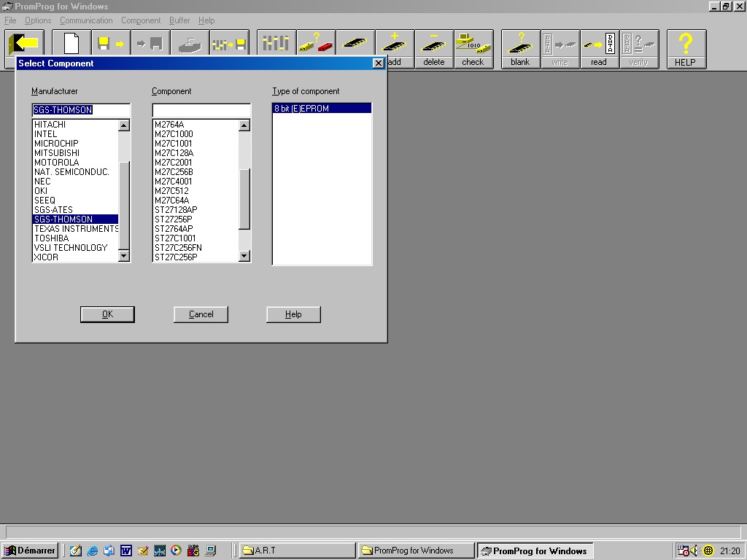This screenshot has height=560, width=747.
Task: Confirm selection with the OK button
Action: click(108, 314)
